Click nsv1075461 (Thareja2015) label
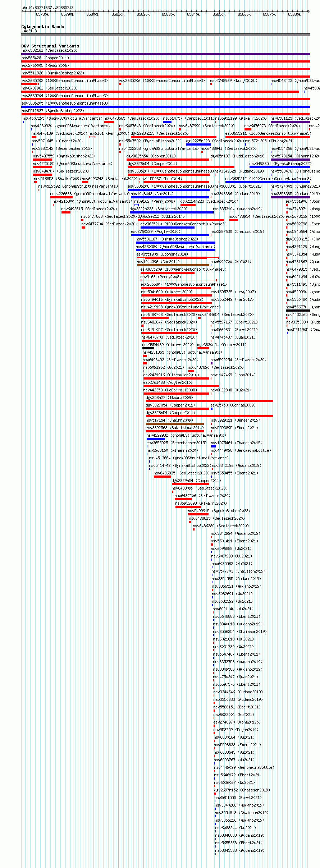 [237, 443]
